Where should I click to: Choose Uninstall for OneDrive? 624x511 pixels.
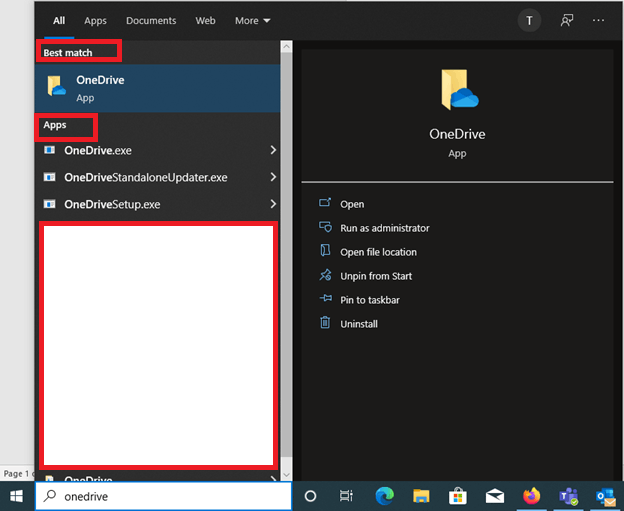tap(359, 324)
